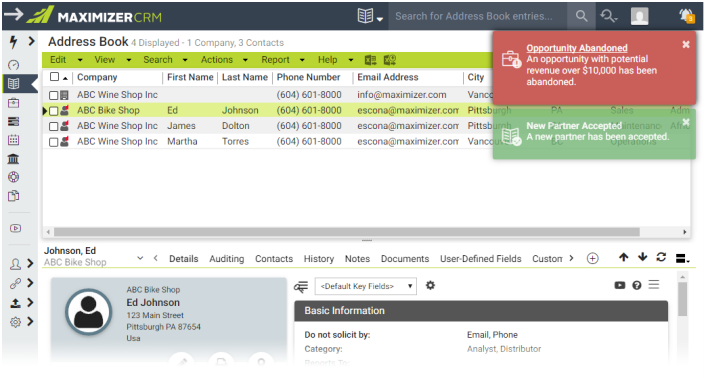The height and width of the screenshot is (381, 706).
Task: Open the Dashboard gauge icon in sidebar
Action: (14, 65)
